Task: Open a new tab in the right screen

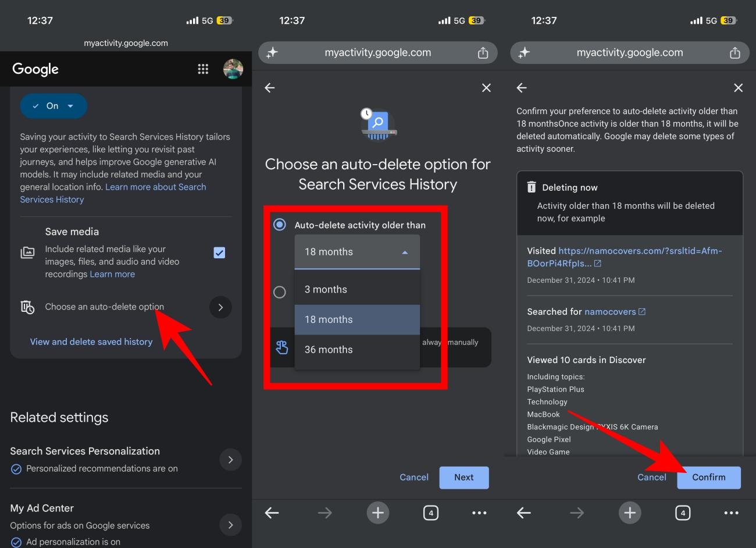Action: click(x=630, y=513)
